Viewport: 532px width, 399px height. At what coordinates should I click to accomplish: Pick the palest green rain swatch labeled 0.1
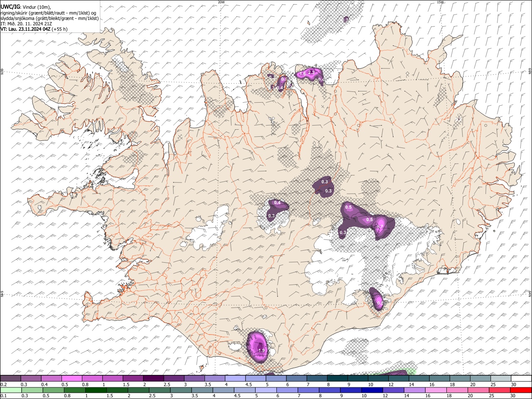[x=10, y=390]
